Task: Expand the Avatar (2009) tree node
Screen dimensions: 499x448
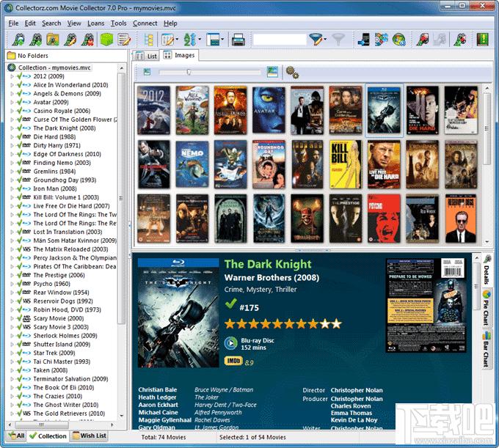Action: (12, 103)
